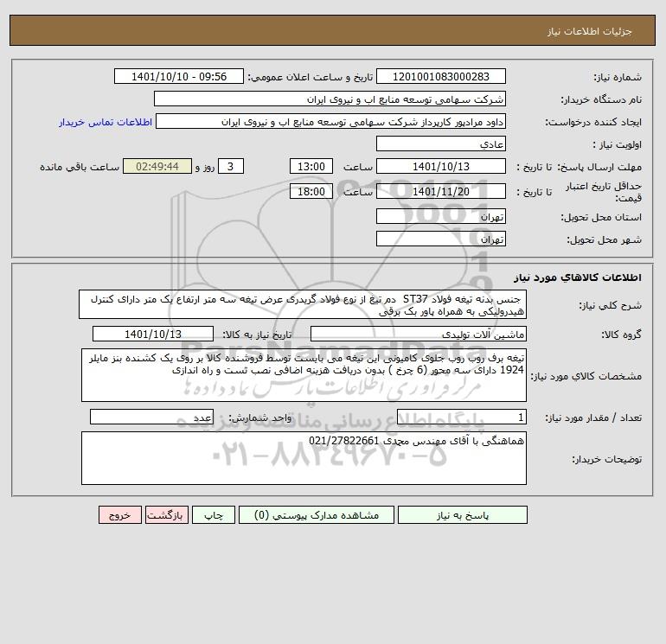666x644 pixels.
Task: Click the 'پاسخ به نیاز' button
Action: [462, 515]
